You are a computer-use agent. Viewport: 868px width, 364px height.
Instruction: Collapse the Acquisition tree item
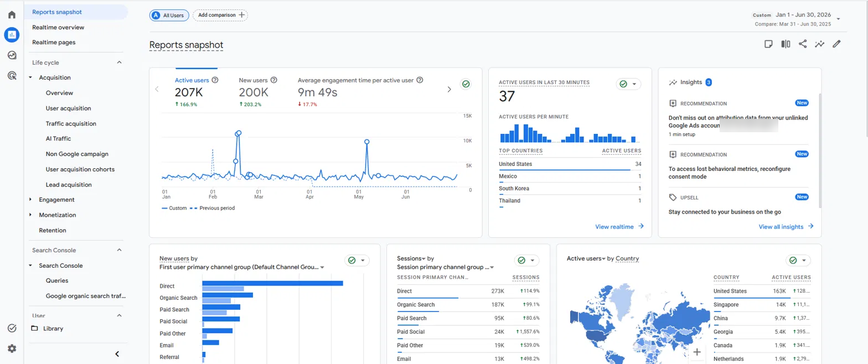coord(30,77)
